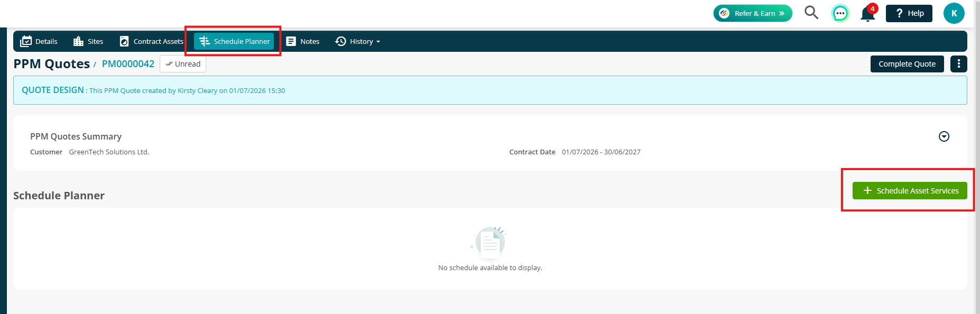This screenshot has width=980, height=314.
Task: Click the Refer & Earn button
Action: 753,13
